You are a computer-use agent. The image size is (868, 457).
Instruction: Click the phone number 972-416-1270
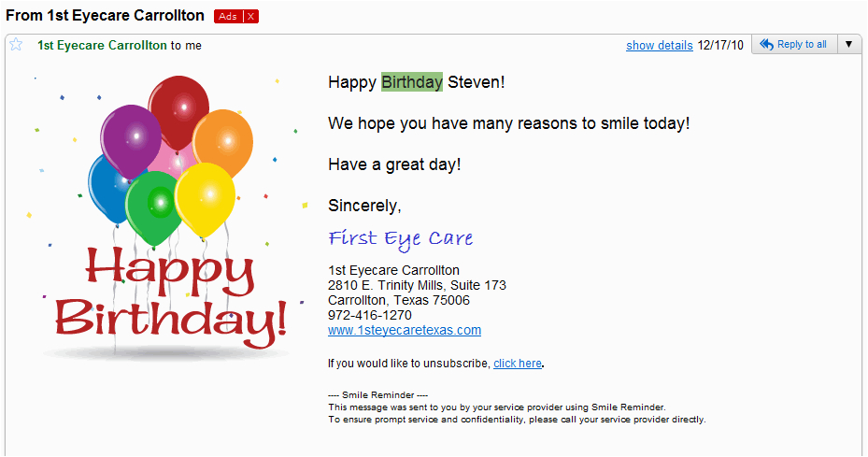click(x=370, y=315)
